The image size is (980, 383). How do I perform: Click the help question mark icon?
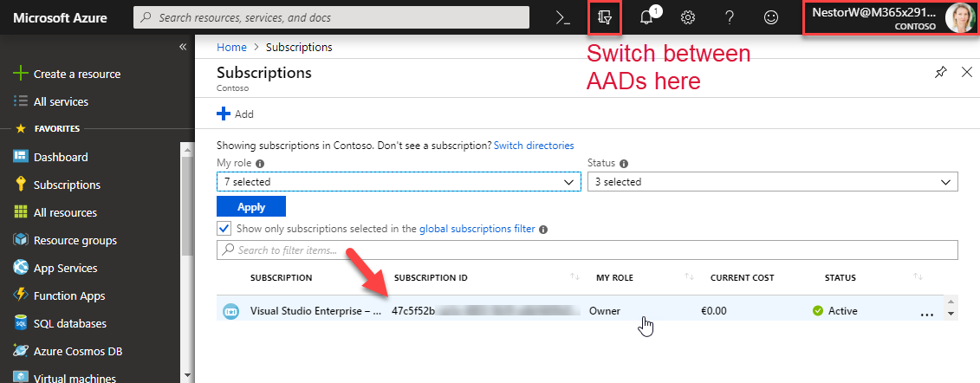tap(730, 17)
